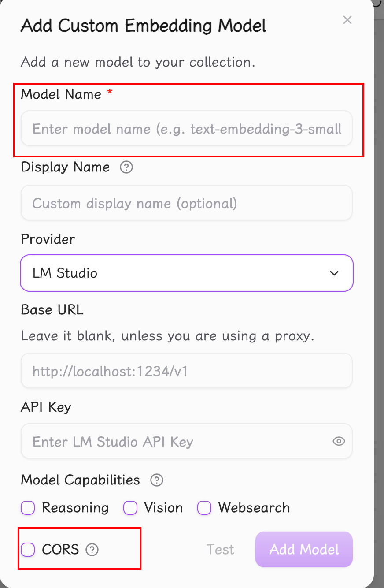The image size is (384, 588).
Task: Click the custom display name field
Action: (x=187, y=203)
